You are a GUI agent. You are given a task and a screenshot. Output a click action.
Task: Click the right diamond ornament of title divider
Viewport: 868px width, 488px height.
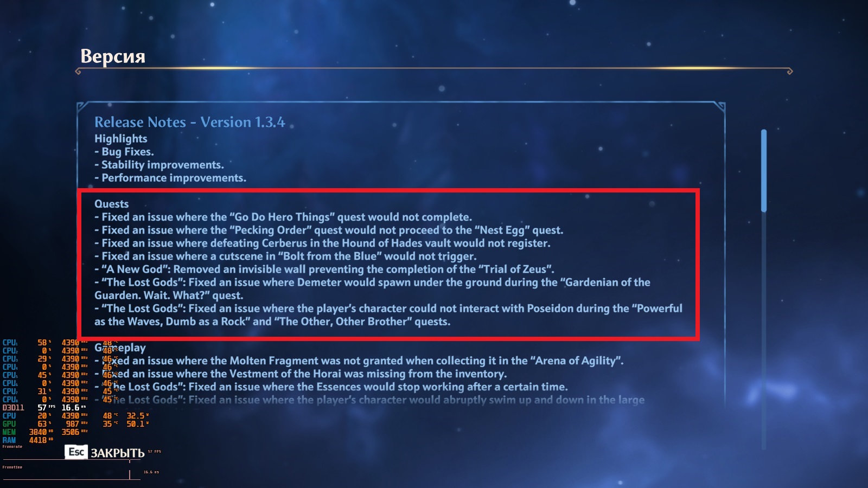coord(789,71)
